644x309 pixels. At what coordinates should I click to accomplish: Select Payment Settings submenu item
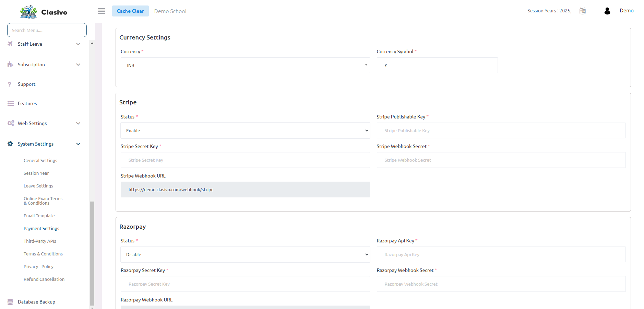(41, 228)
